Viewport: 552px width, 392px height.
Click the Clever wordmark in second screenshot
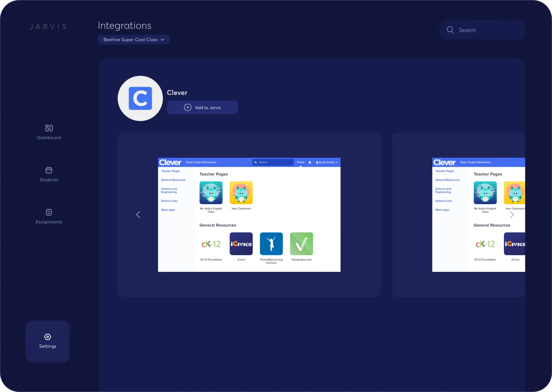[x=444, y=163]
